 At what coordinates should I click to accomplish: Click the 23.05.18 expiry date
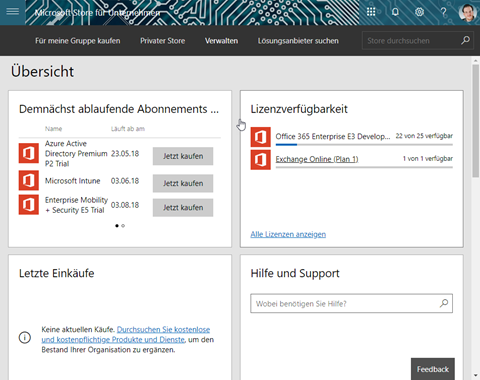coord(125,154)
